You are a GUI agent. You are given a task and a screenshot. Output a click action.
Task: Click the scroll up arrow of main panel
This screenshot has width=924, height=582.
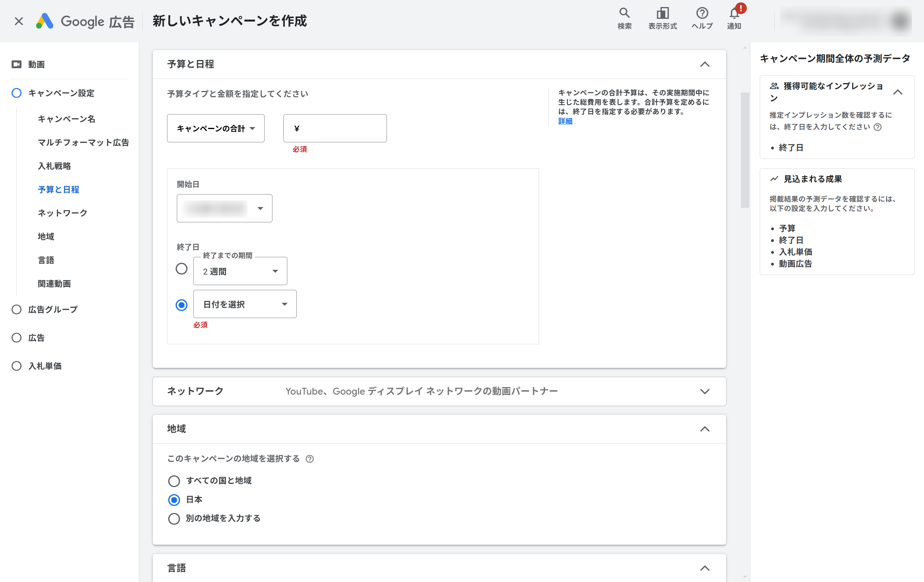tap(745, 48)
